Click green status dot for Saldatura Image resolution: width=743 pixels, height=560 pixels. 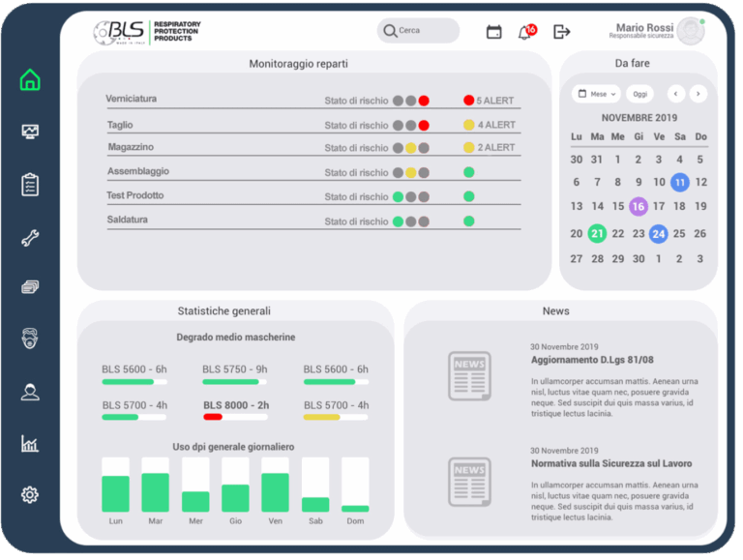coord(468,221)
